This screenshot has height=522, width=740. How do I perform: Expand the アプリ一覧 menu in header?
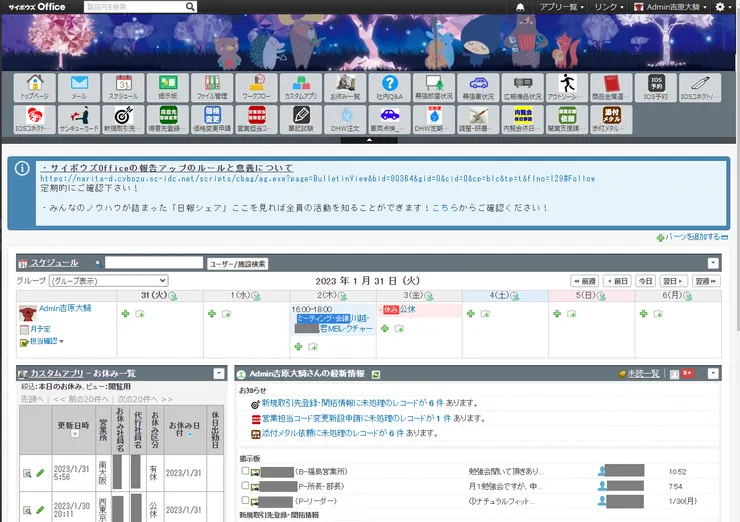561,7
